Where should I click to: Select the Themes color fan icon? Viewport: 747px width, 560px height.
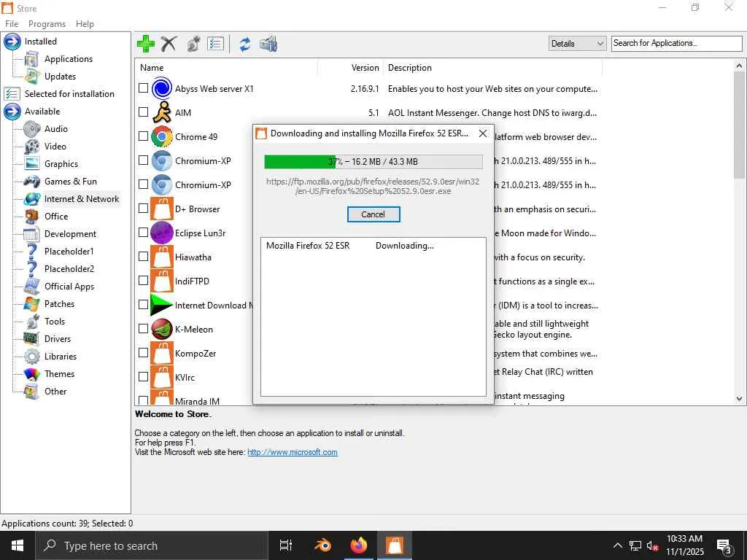pos(32,374)
